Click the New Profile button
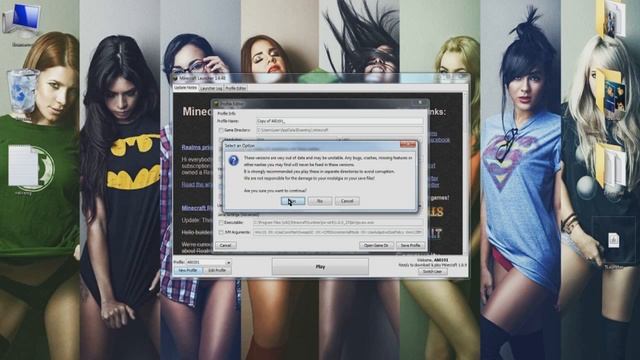 tap(188, 270)
